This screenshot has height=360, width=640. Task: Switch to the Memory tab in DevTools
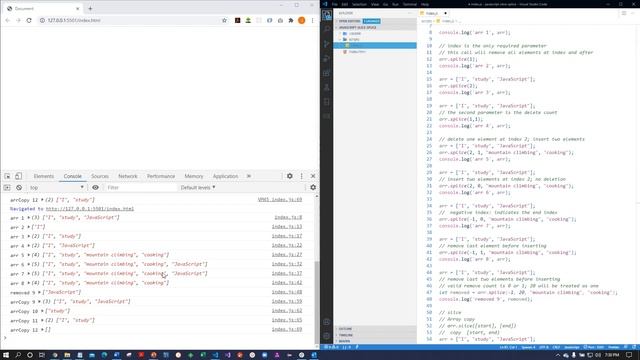tap(193, 176)
